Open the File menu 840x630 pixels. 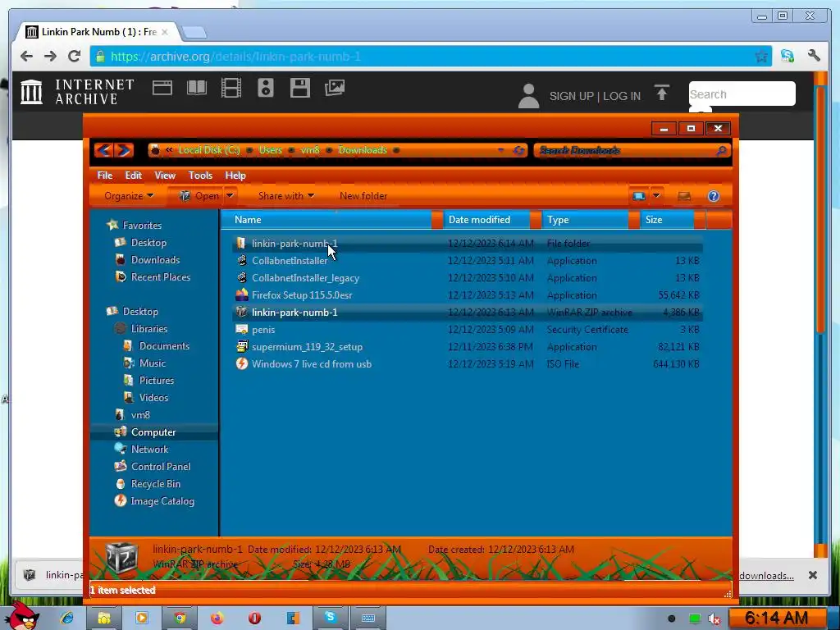click(105, 176)
